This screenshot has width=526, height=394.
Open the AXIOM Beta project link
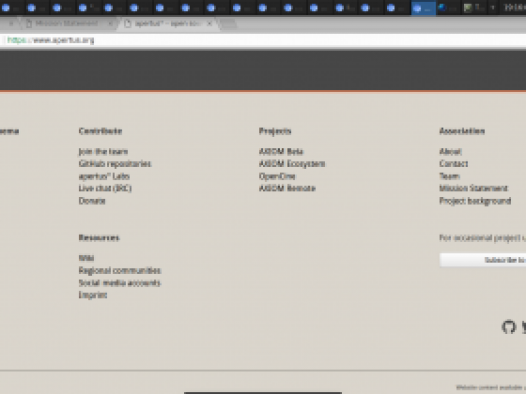(x=281, y=152)
